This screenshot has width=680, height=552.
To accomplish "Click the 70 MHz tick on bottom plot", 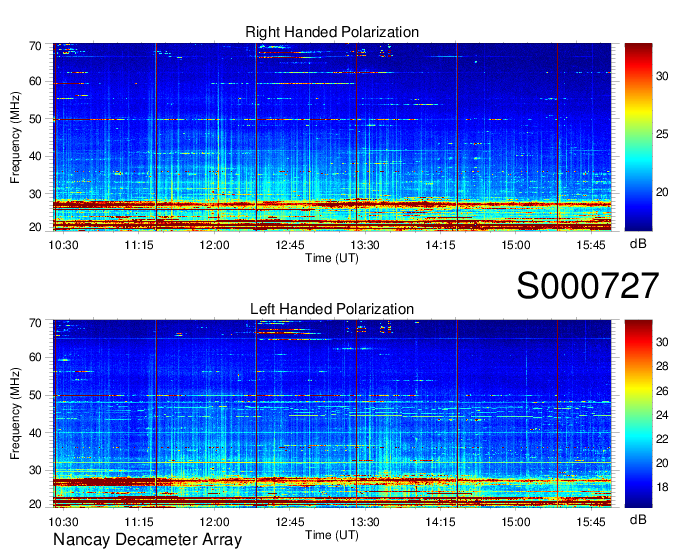I will tap(35, 323).
